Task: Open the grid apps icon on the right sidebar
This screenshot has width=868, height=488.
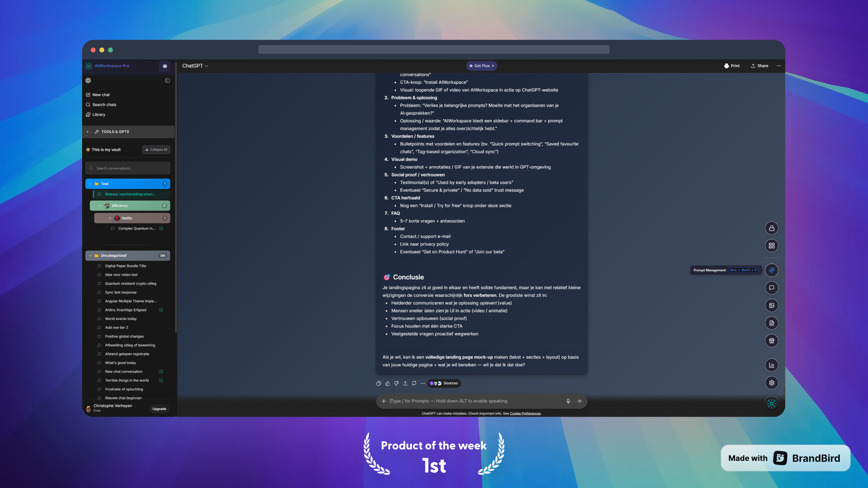Action: [x=772, y=245]
